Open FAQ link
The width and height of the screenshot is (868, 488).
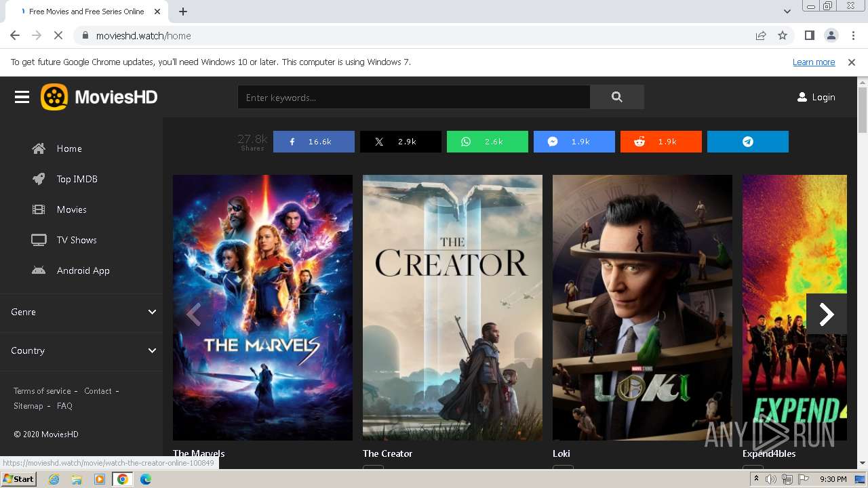[x=64, y=406]
